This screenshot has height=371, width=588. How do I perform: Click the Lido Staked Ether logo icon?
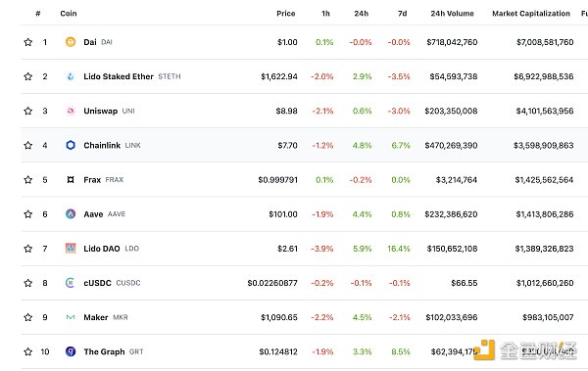coord(71,76)
